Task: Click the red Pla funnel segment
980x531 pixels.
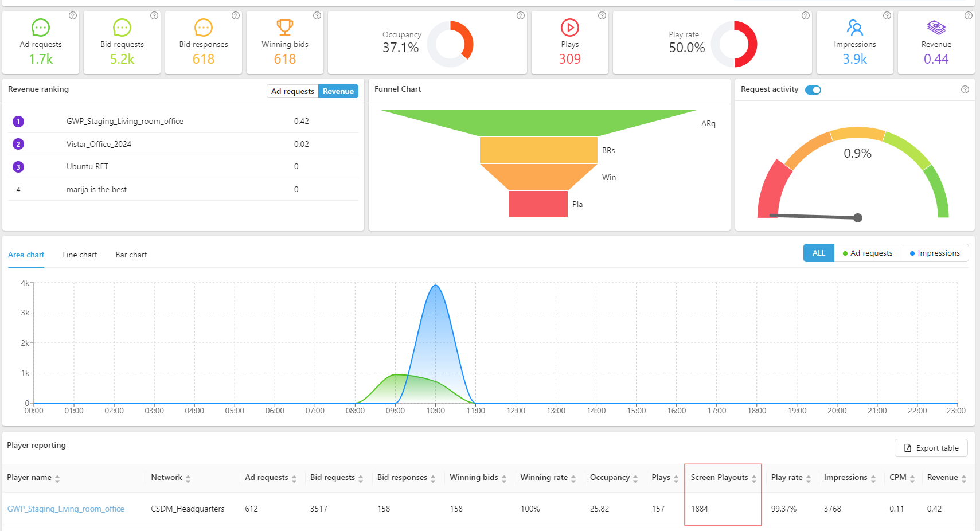Action: 538,204
